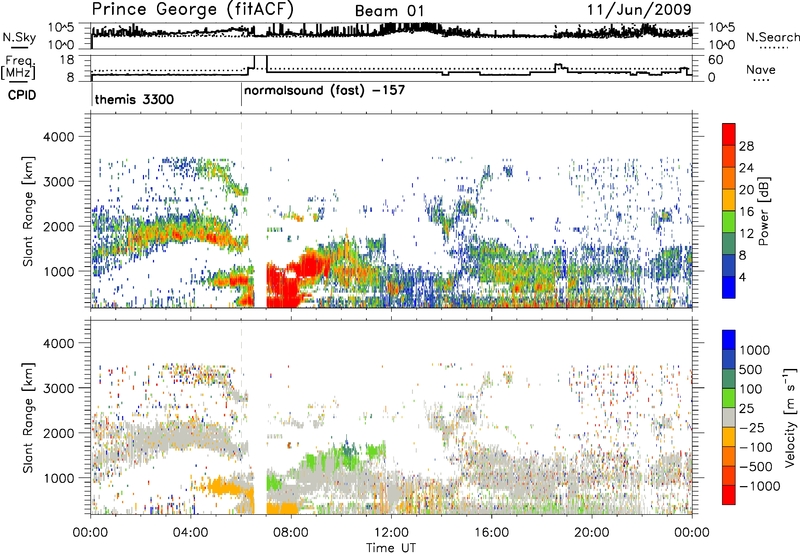Viewport: 800px width, 554px height.
Task: Click the '28' label on Power colorbar
Action: pyautogui.click(x=746, y=146)
